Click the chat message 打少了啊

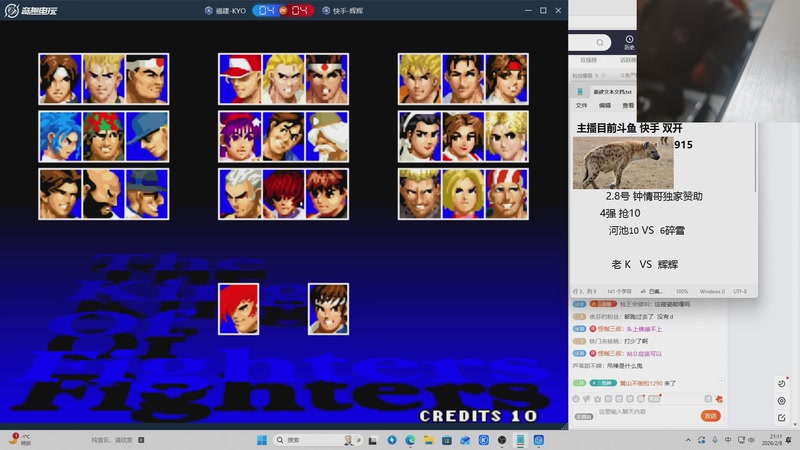point(636,341)
